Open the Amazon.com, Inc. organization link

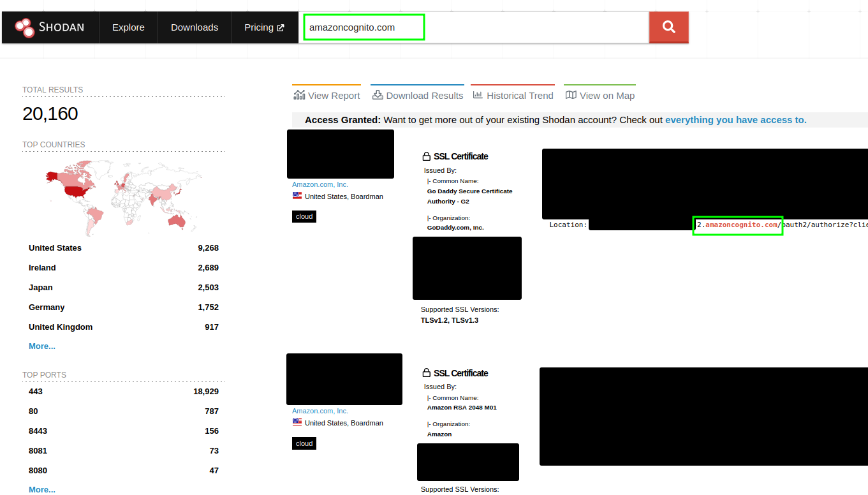coord(320,184)
